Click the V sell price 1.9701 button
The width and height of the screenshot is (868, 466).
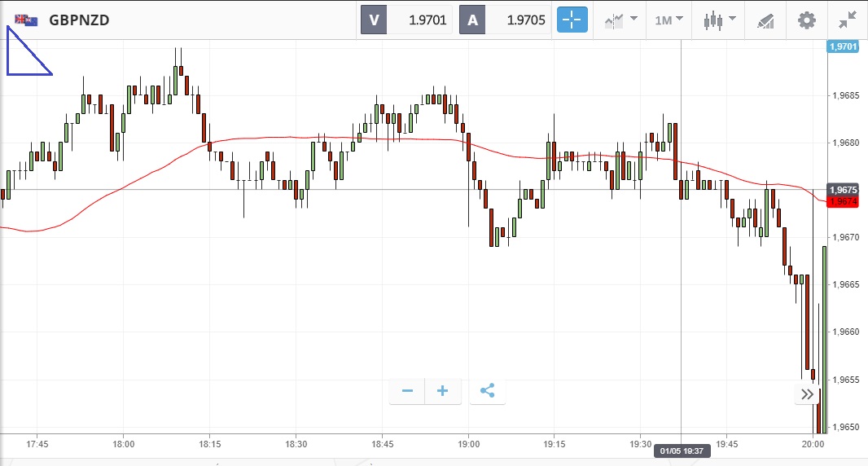tap(407, 20)
